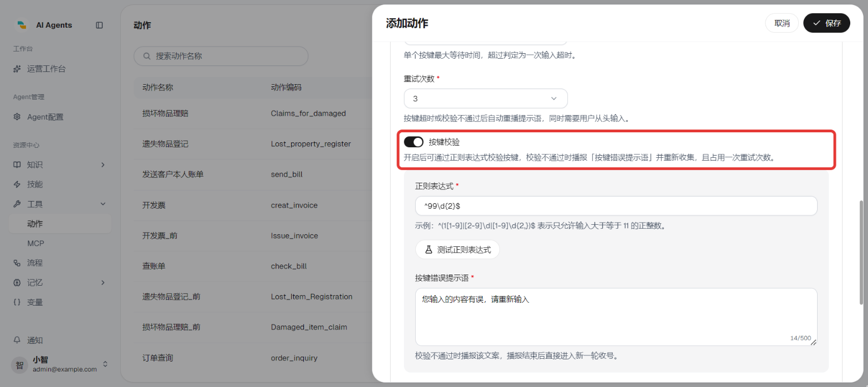Click the 运营工作台 sparkle icon
This screenshot has height=387, width=868.
coord(17,69)
